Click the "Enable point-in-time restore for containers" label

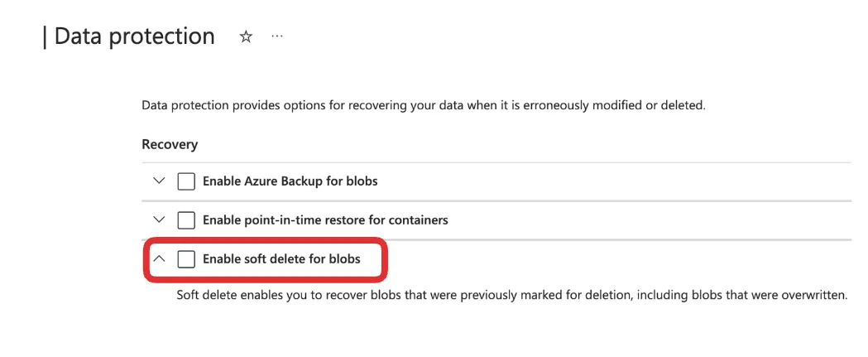pos(325,220)
